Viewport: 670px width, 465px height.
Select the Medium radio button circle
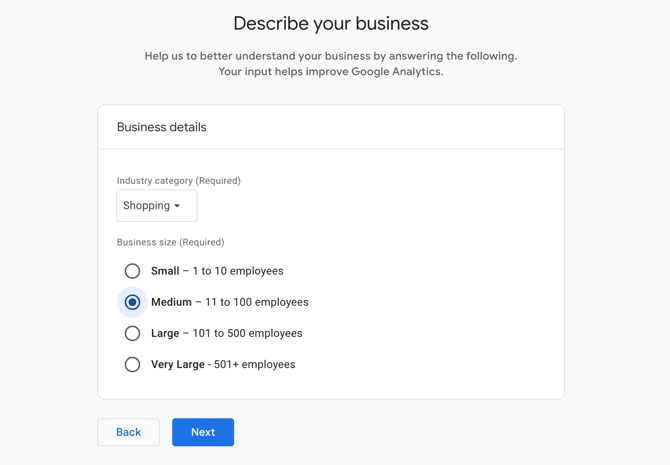[x=132, y=302]
